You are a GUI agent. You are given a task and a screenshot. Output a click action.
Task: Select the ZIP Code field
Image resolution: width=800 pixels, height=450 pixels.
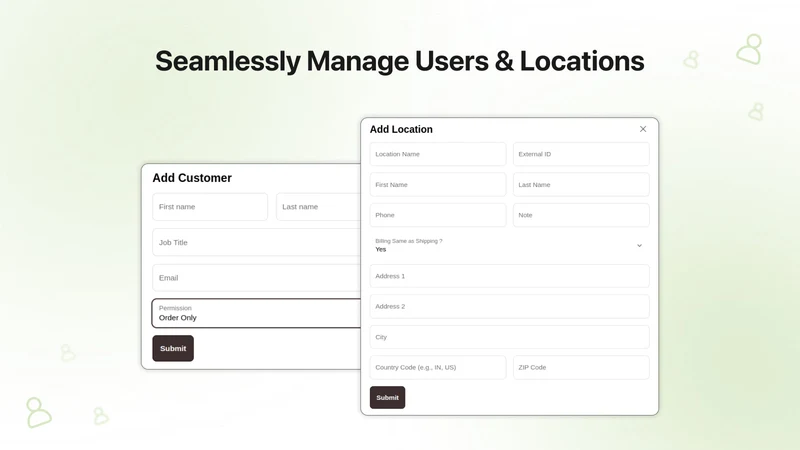(x=581, y=367)
